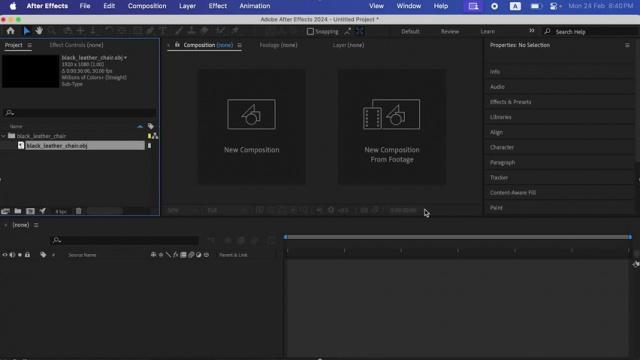Click the motion blur switch column icon
The width and height of the screenshot is (640, 360).
(x=191, y=255)
